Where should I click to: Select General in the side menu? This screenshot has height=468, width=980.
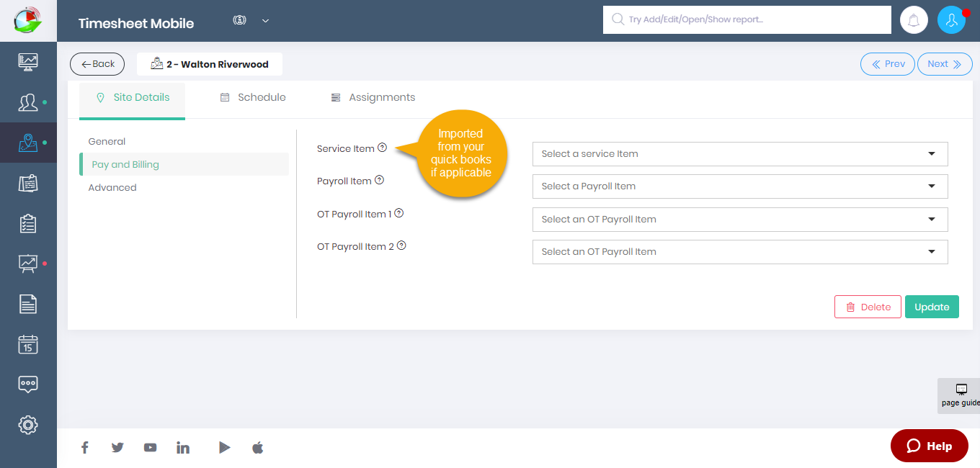[x=107, y=142]
